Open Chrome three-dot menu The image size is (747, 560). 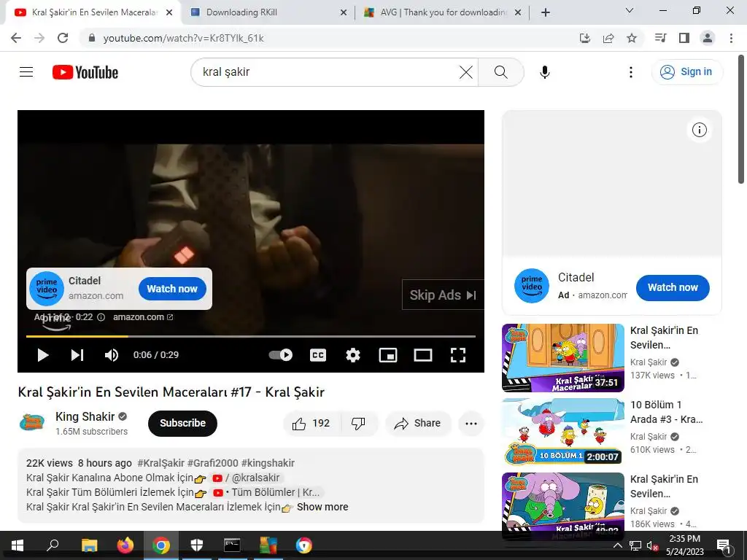click(731, 38)
